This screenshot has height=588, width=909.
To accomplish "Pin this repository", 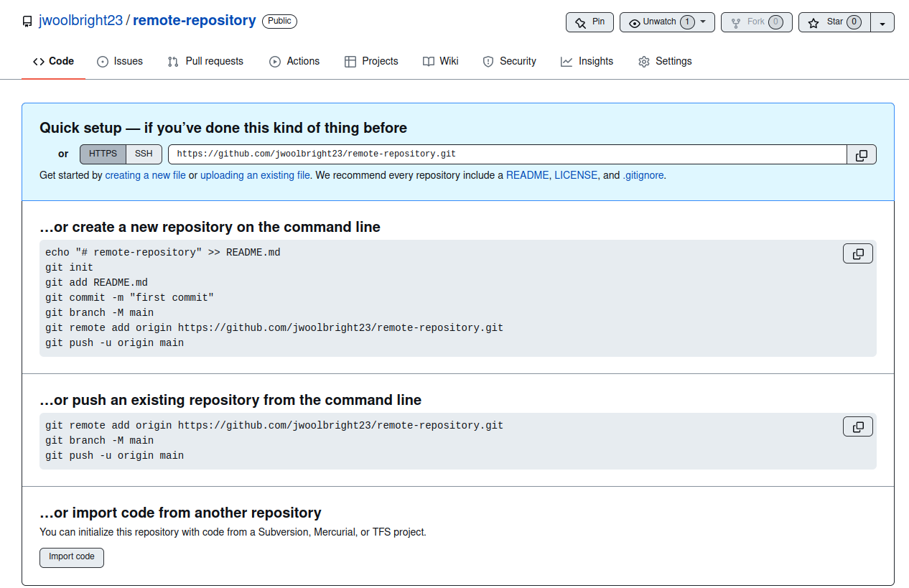I will pos(589,22).
